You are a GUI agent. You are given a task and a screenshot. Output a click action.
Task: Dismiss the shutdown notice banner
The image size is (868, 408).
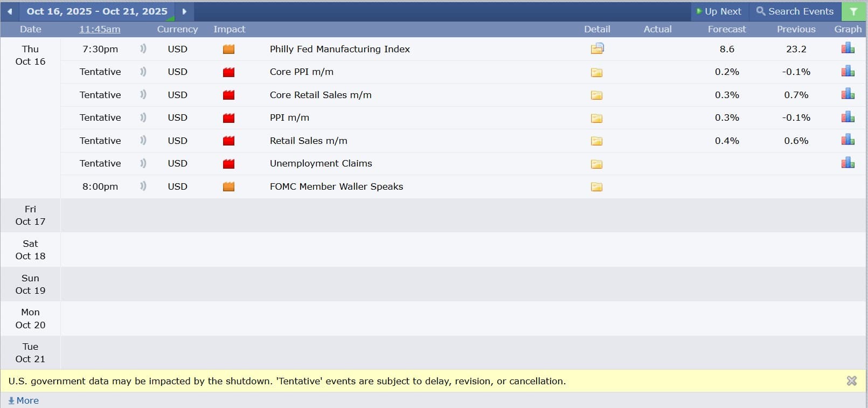851,381
